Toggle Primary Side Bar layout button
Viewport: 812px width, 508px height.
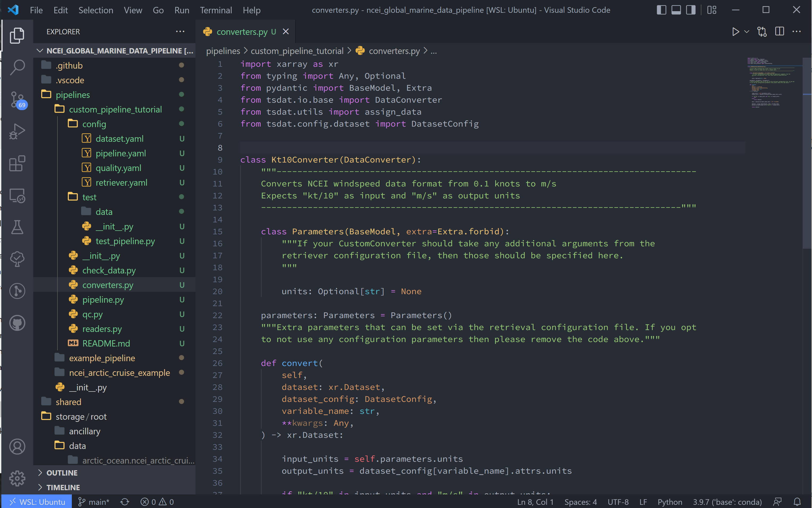pos(661,10)
